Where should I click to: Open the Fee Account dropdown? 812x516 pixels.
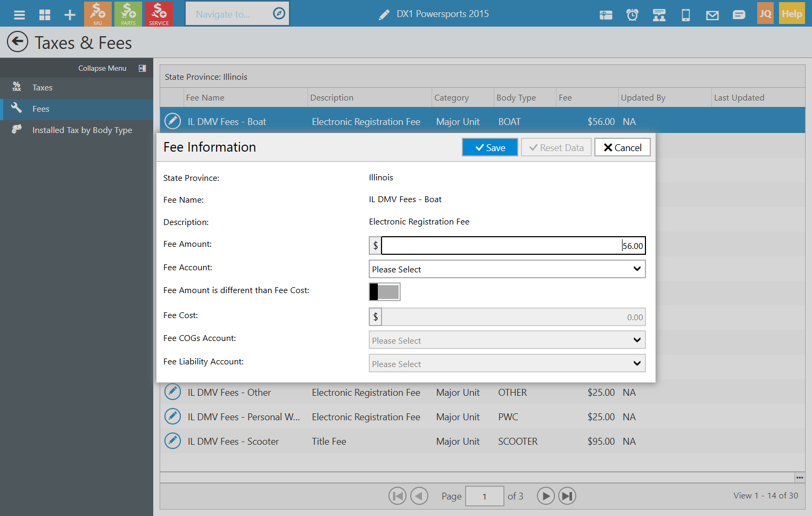pos(507,269)
